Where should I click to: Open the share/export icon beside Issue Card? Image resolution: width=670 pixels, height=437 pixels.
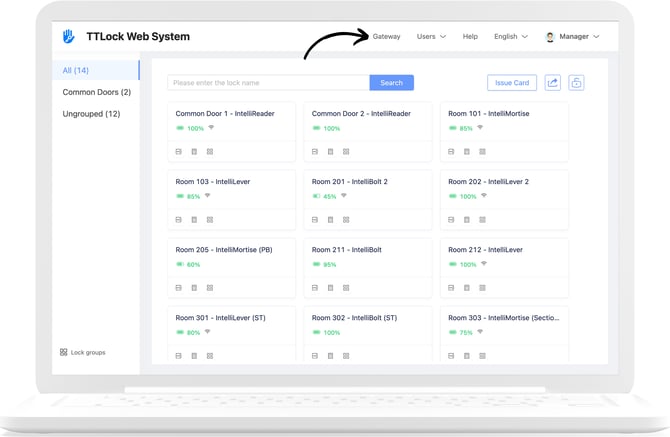(x=552, y=82)
